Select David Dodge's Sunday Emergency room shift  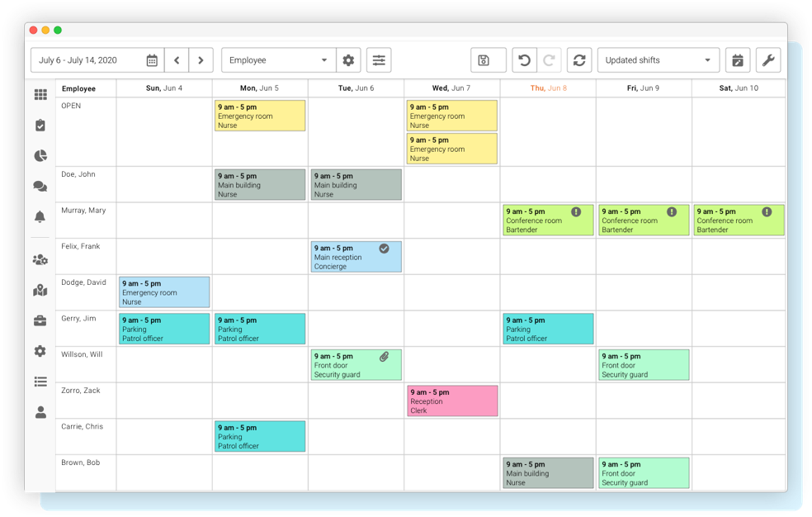click(164, 292)
